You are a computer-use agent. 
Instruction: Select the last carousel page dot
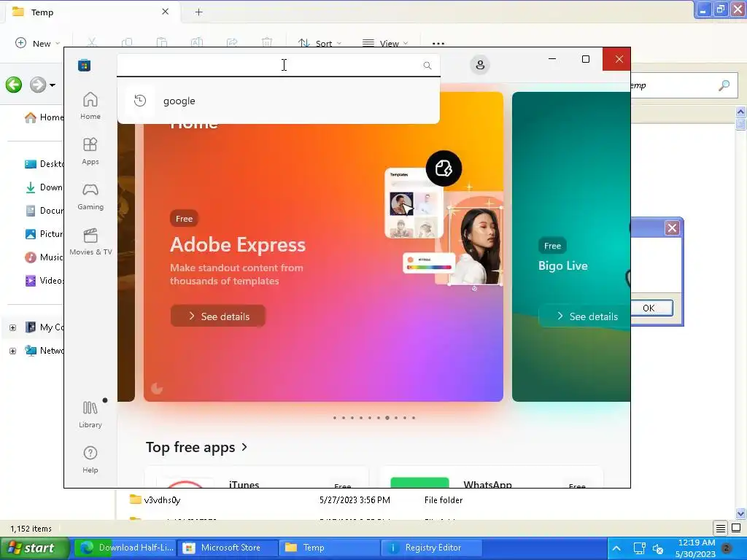pyautogui.click(x=414, y=418)
